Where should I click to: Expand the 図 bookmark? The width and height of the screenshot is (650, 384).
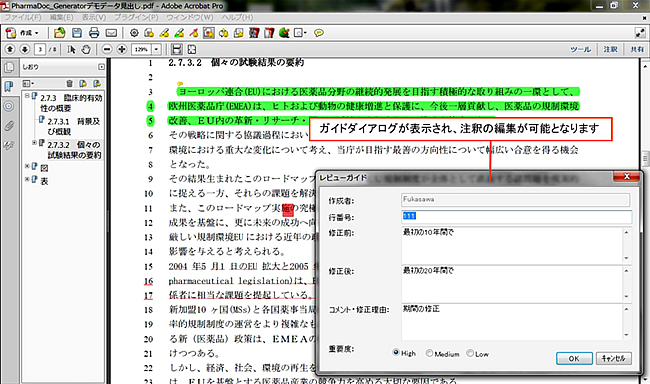(x=27, y=166)
